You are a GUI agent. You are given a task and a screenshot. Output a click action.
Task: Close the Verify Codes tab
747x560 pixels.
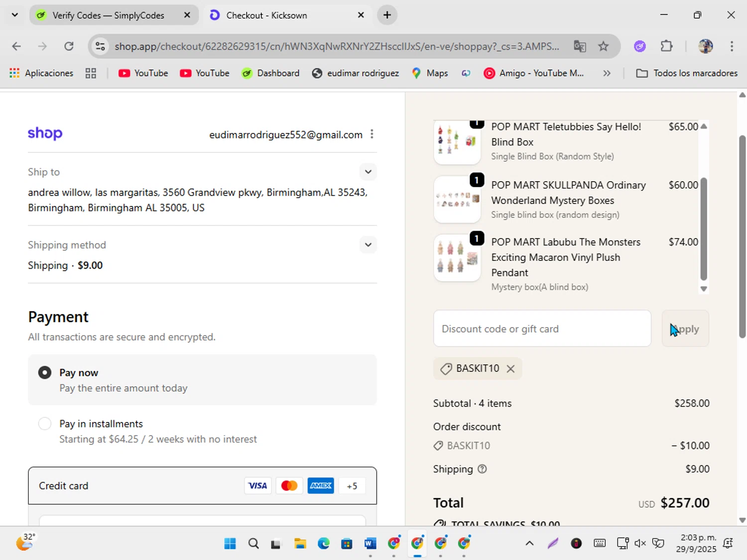coord(187,15)
